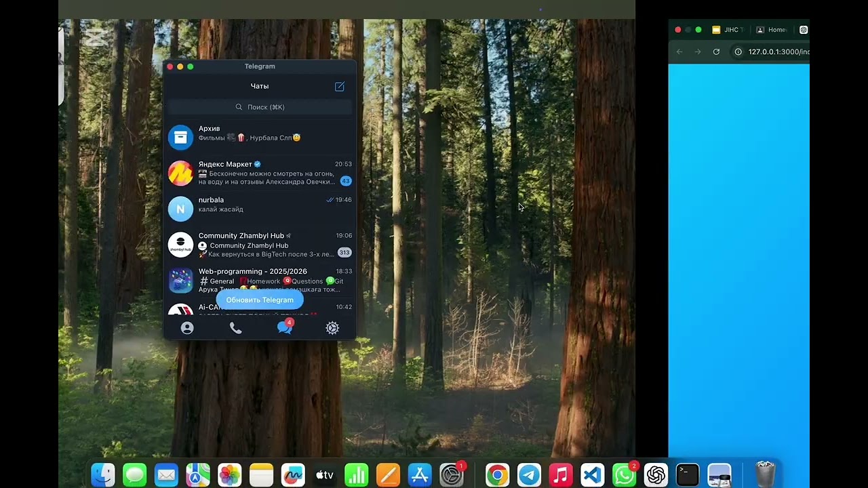868x488 pixels.
Task: Open Photos from the Dock
Action: tap(230, 475)
